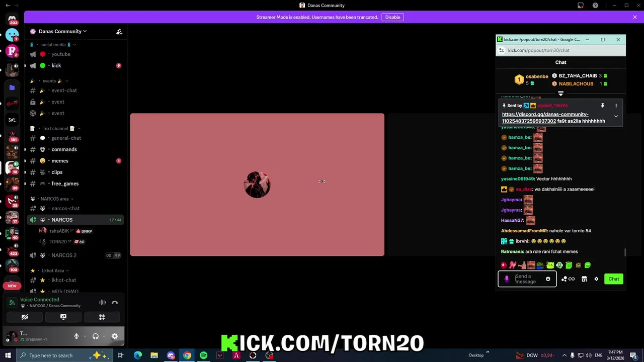Collapse the events category
The image size is (644, 362).
[x=49, y=81]
